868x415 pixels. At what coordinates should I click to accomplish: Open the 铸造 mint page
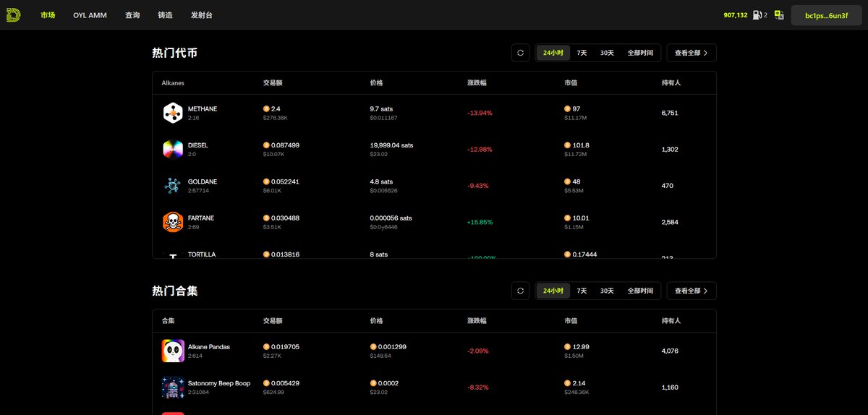tap(165, 15)
